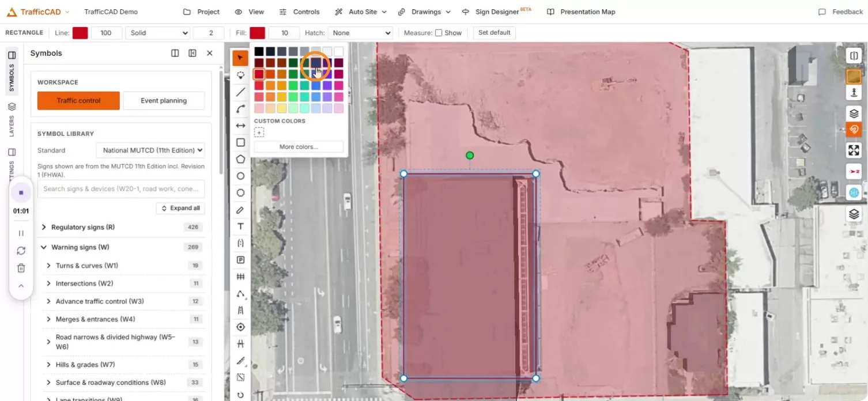Select Traffic control workspace
This screenshot has height=401, width=868.
pyautogui.click(x=78, y=100)
